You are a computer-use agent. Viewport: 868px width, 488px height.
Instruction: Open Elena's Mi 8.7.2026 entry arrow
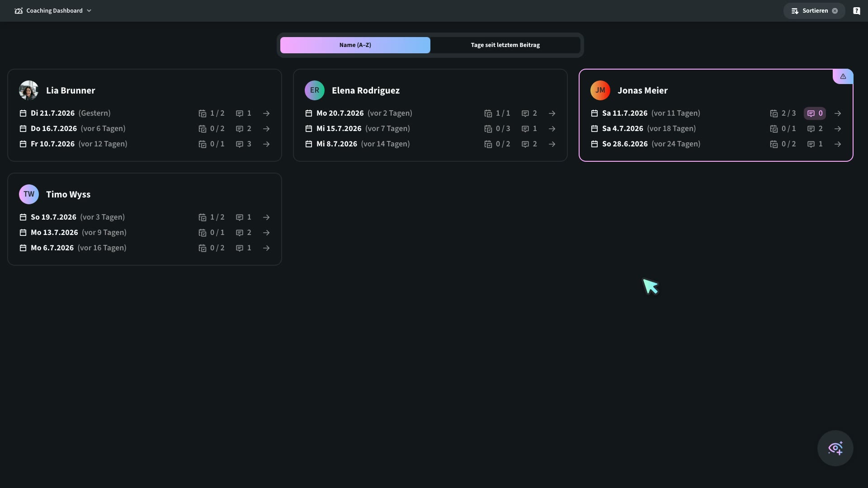552,144
